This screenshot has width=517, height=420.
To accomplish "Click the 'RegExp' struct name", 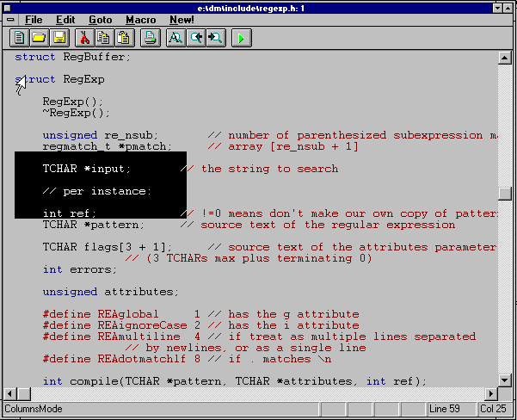I will [83, 79].
